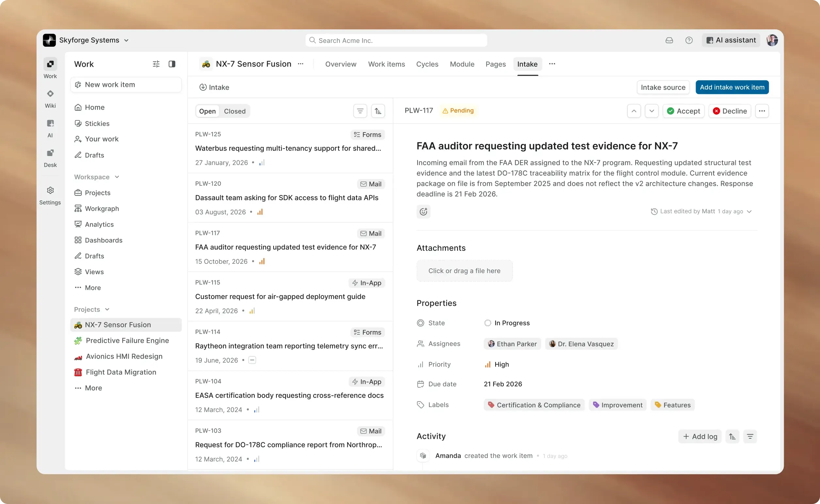Switch to the Pages tab
Screen dimensions: 820x504
[x=496, y=64]
